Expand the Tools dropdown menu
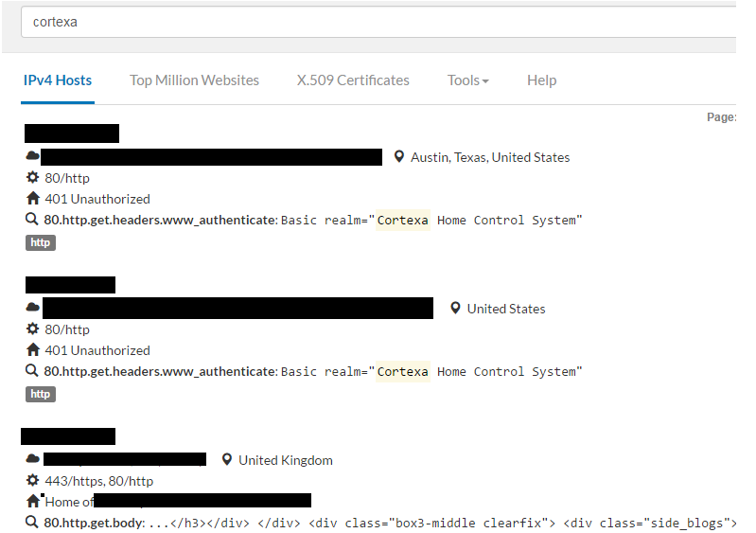 click(x=467, y=80)
